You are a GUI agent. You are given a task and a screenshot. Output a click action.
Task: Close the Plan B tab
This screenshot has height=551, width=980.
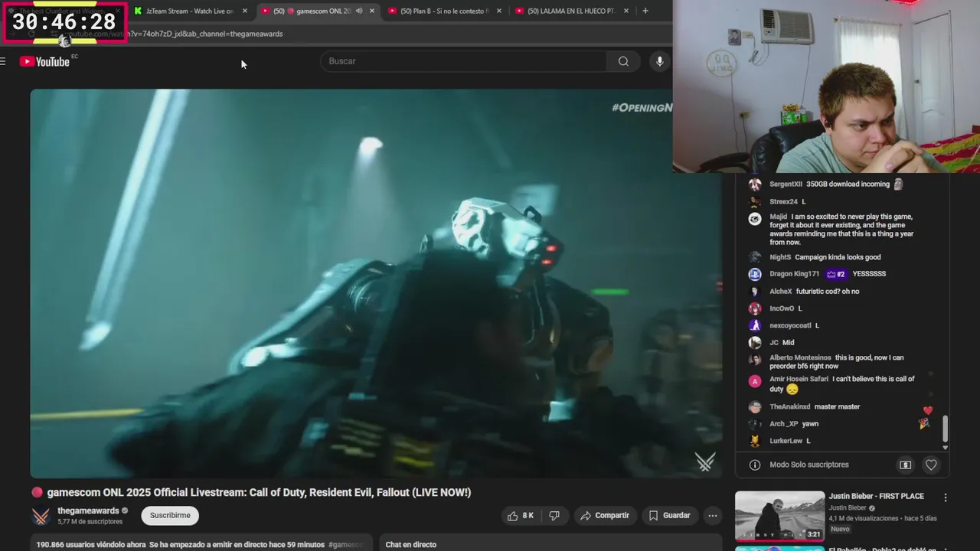[x=499, y=11]
